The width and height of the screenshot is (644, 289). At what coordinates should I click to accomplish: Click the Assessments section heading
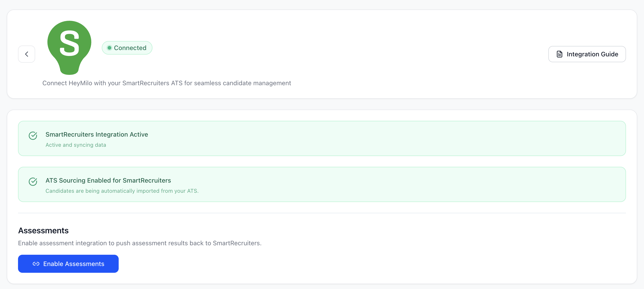point(43,230)
